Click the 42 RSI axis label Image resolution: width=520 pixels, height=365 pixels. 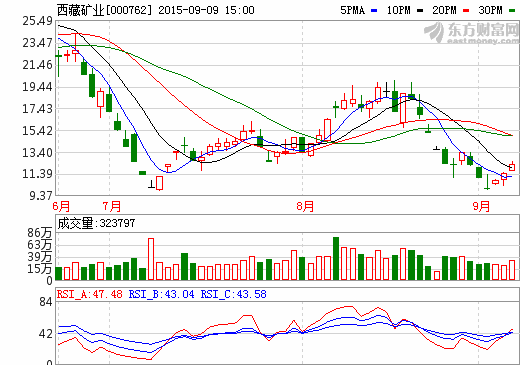coord(46,334)
